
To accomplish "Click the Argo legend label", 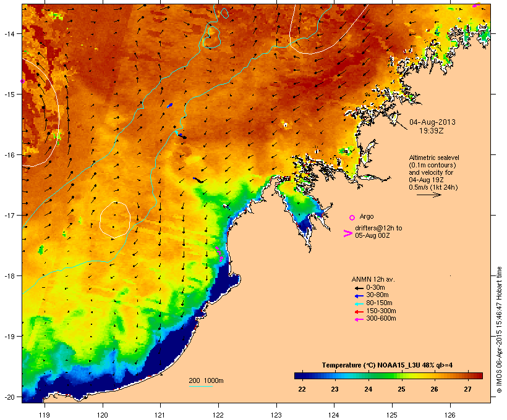I will [367, 216].
